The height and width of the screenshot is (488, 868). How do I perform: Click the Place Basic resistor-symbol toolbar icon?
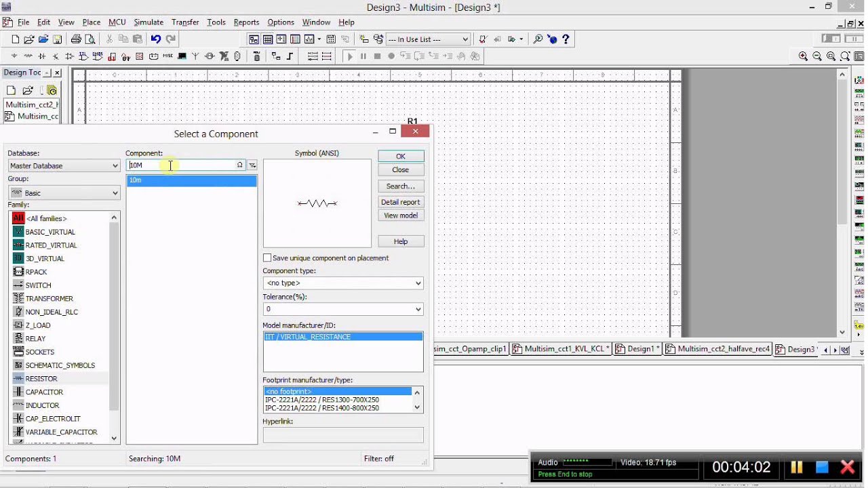tap(28, 56)
